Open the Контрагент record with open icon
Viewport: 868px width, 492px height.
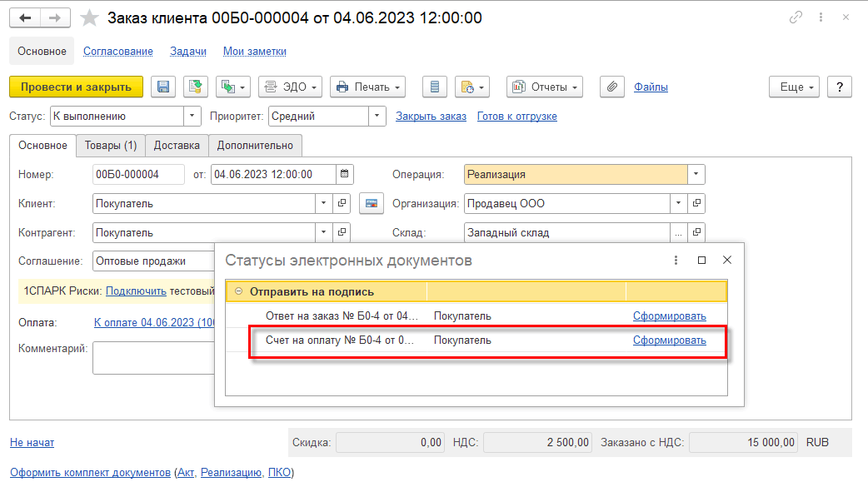point(342,232)
